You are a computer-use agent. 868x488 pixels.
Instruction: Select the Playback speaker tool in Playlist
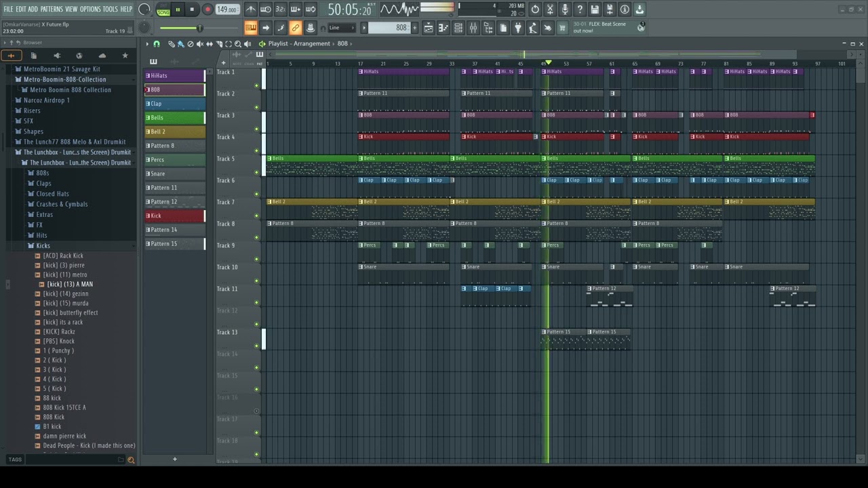point(248,44)
